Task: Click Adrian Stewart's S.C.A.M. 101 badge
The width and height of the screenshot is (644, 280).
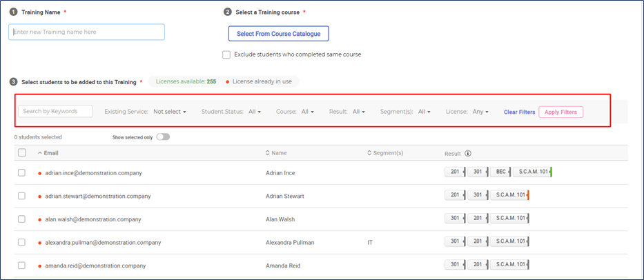Action: tap(509, 195)
